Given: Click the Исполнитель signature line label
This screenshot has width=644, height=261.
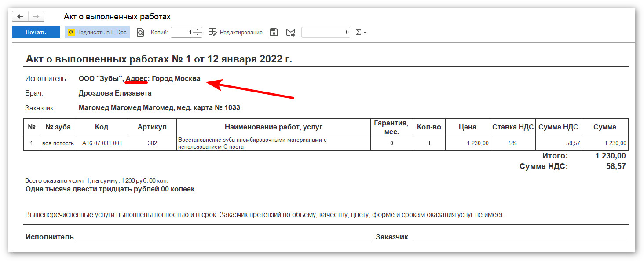Looking at the screenshot, I should click(50, 237).
